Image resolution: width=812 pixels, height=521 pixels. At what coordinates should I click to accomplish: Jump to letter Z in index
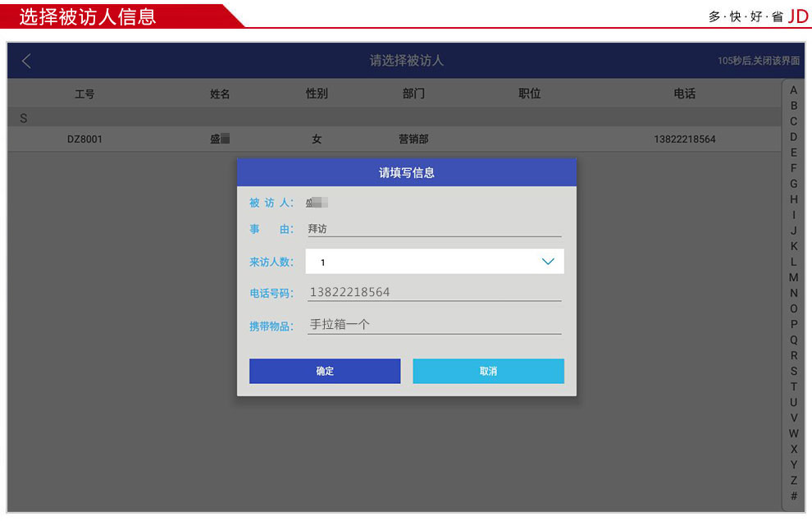793,481
